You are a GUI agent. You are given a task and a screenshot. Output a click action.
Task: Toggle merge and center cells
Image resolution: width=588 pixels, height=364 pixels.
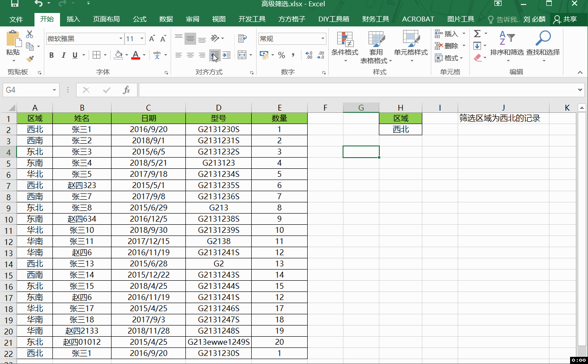(x=242, y=55)
